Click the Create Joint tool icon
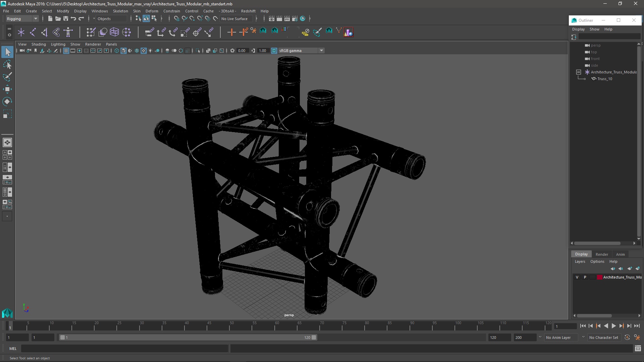The height and width of the screenshot is (362, 644). point(33,32)
